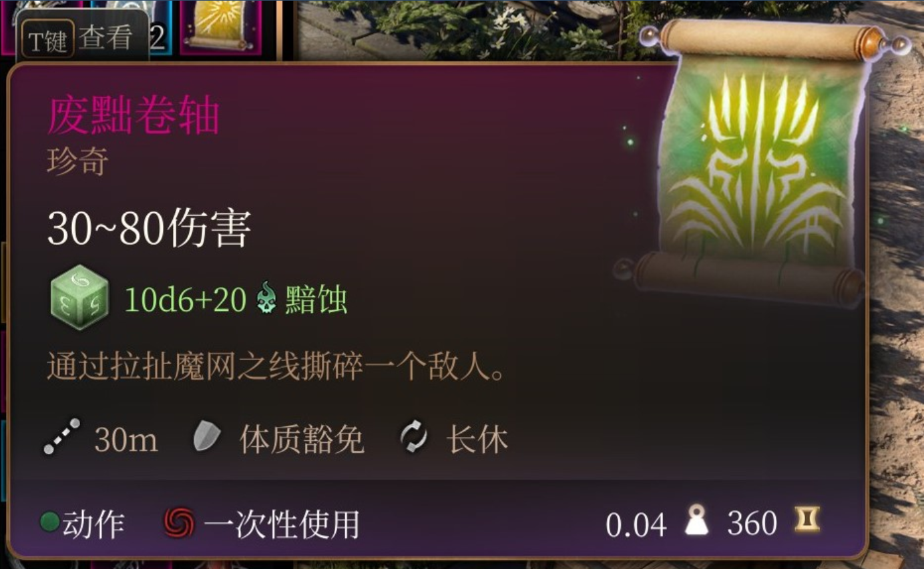
Task: Click the 10d6+20 damage roll text
Action: [186, 302]
